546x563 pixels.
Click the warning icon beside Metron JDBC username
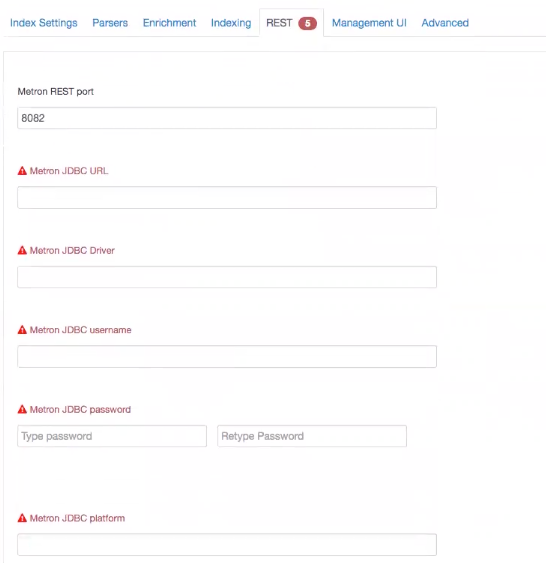click(x=22, y=330)
